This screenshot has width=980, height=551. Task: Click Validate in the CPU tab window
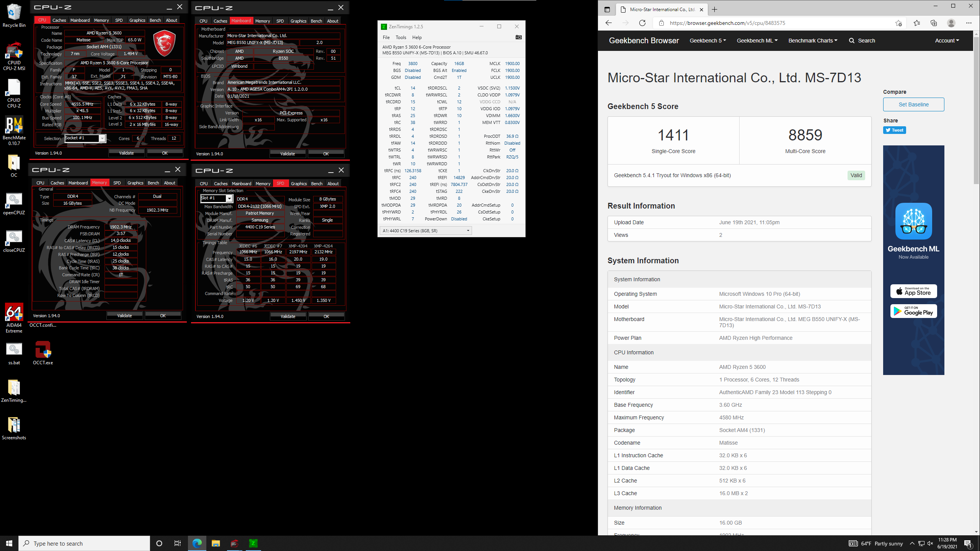pyautogui.click(x=126, y=153)
